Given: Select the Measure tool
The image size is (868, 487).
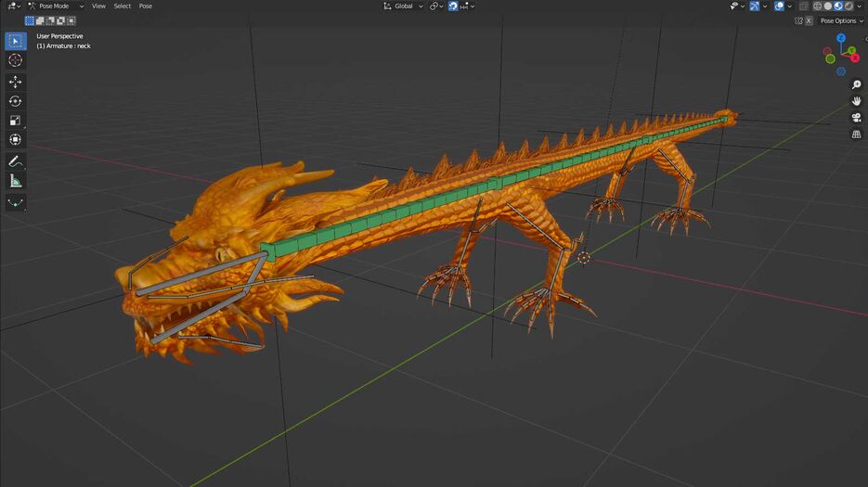Looking at the screenshot, I should [x=16, y=181].
